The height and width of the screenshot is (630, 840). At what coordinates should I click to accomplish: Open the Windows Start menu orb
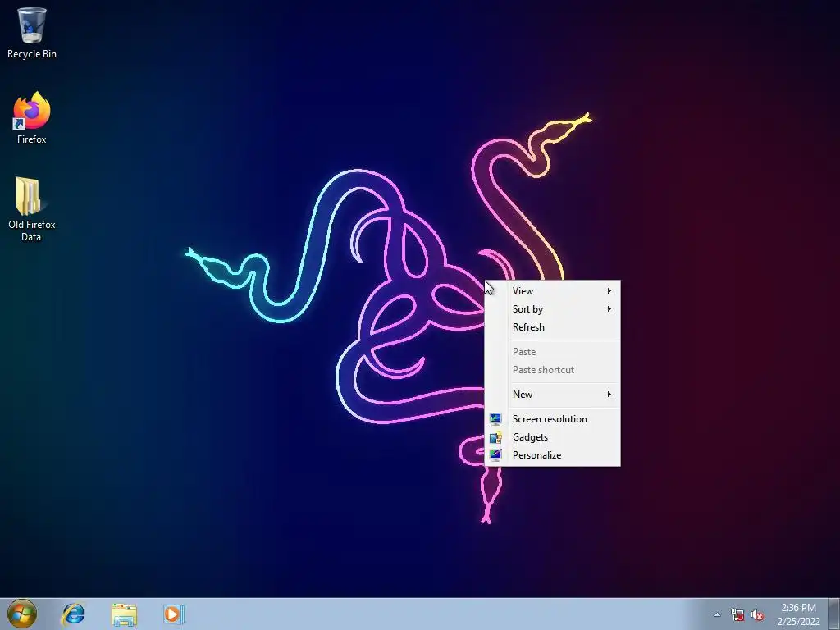[x=22, y=614]
